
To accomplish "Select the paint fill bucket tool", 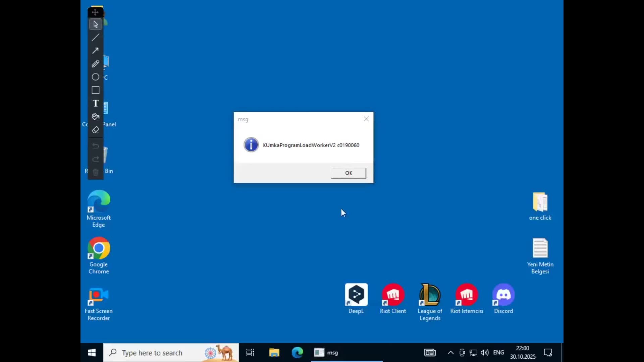I will point(95,117).
